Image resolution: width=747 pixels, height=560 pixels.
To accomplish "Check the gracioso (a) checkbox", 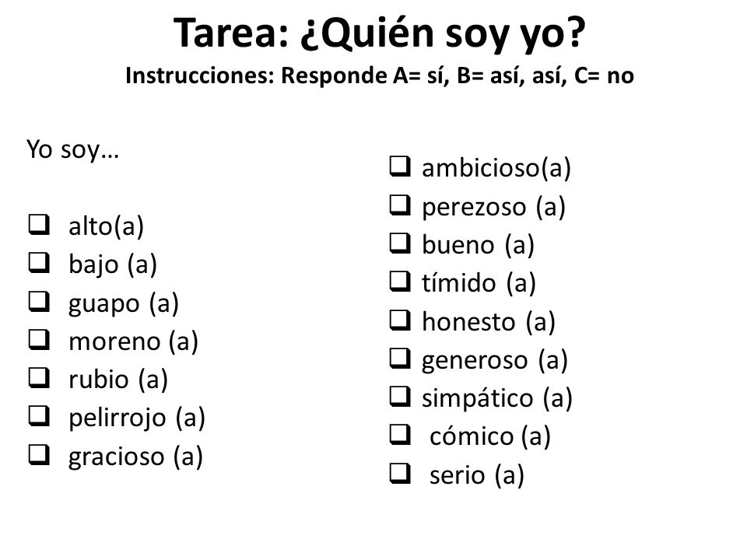I will [39, 454].
